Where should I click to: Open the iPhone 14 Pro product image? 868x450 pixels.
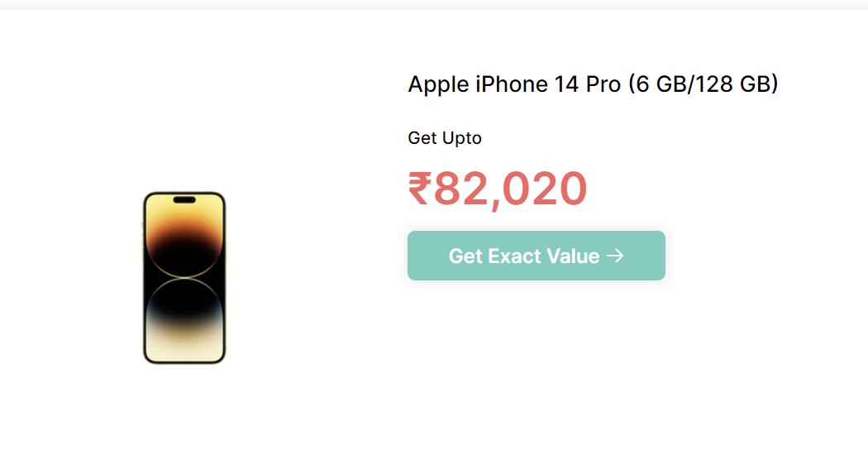(184, 278)
